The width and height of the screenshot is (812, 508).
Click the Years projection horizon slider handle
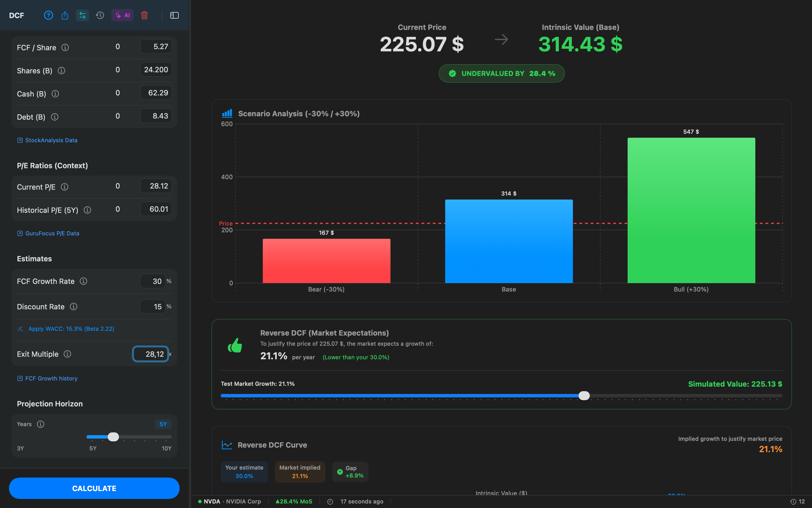coord(113,437)
